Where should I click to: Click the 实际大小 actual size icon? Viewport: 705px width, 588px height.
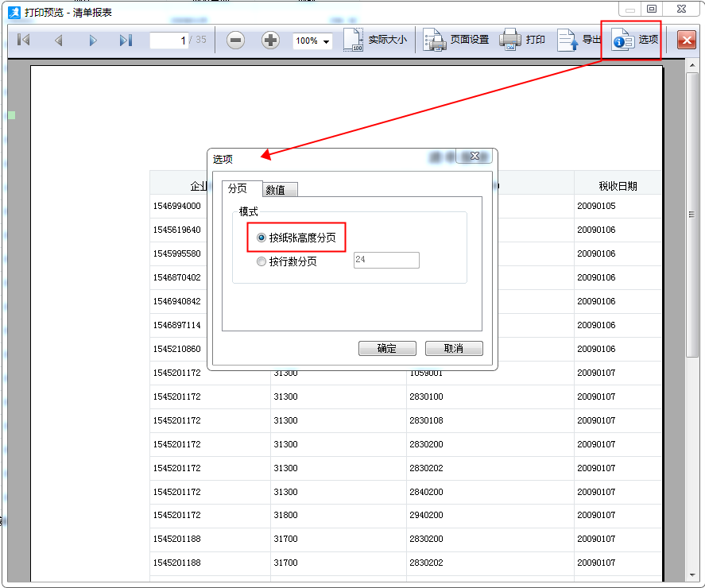(x=353, y=40)
